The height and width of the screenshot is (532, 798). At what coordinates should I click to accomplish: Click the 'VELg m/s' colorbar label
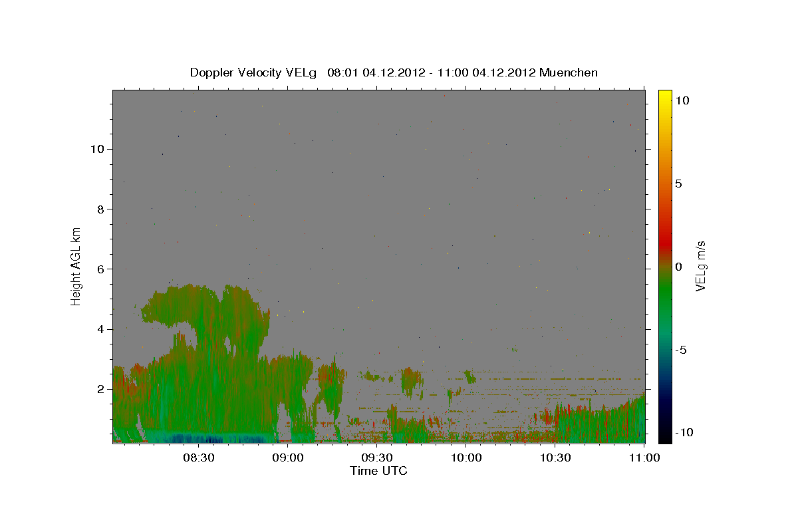click(x=700, y=266)
